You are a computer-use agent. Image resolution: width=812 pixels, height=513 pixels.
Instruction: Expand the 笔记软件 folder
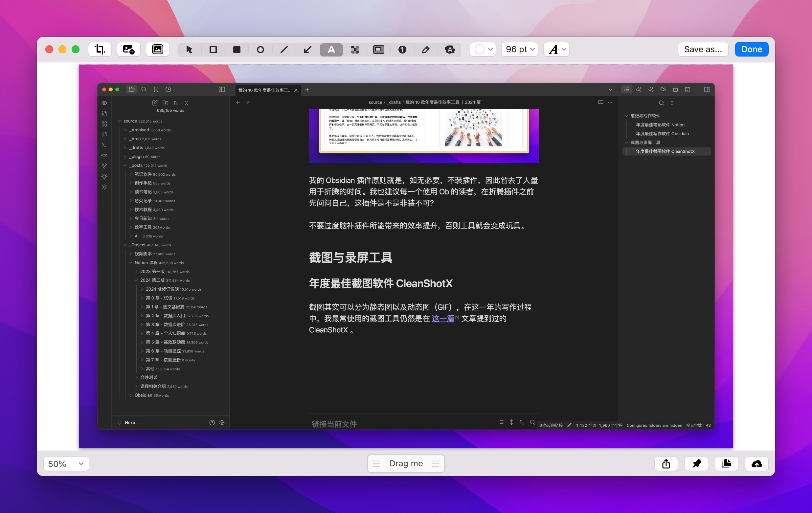click(131, 174)
